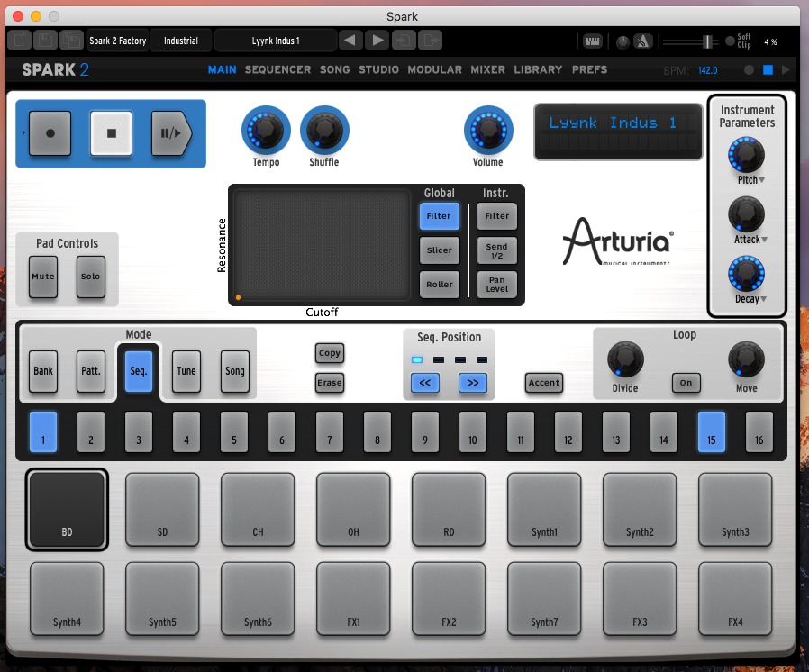Toggle sequencer step 15
This screenshot has height=672, width=809.
point(711,431)
